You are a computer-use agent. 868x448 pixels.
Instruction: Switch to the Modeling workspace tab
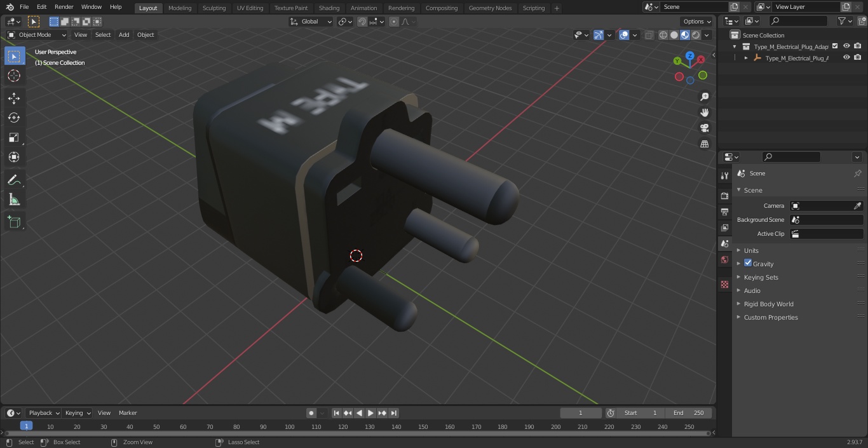coord(180,8)
